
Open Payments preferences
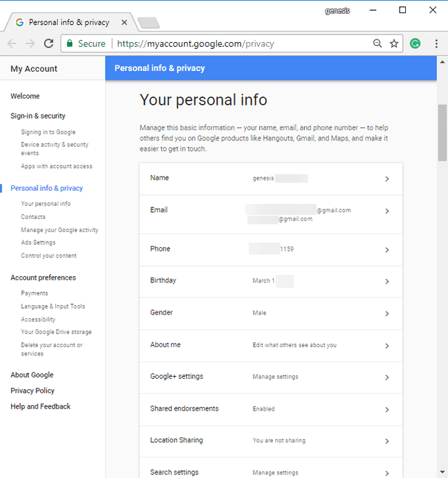(34, 293)
